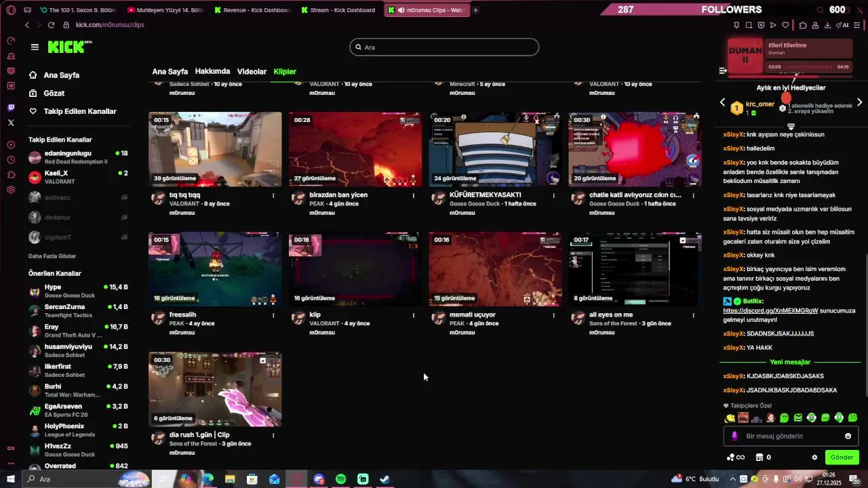
Task: Click the heart bookmark icon in toolbar
Action: (785, 25)
